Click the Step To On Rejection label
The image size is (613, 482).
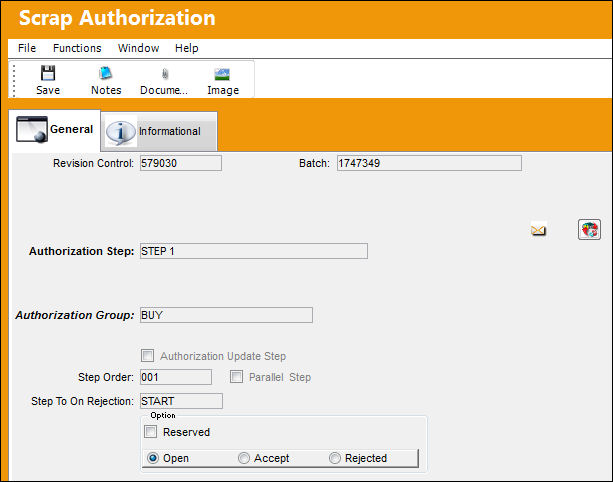tap(82, 401)
